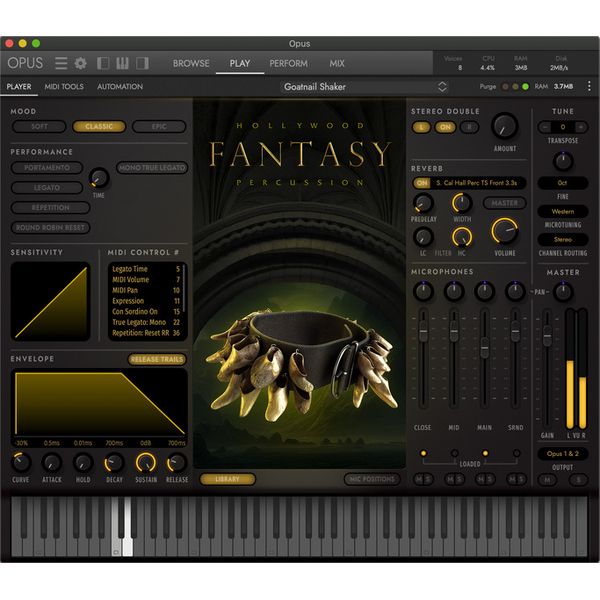This screenshot has width=600, height=600.
Task: Toggle Mono True Legato
Action: pos(152,168)
